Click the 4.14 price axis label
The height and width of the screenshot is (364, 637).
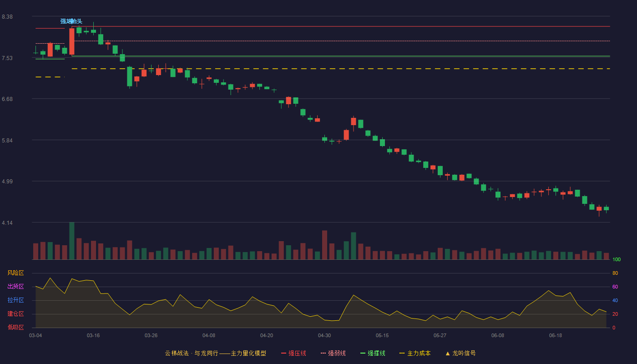(7, 223)
